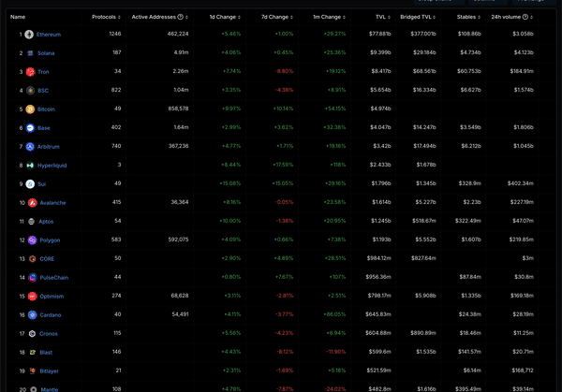Viewport: 562px width, 392px height.
Task: Open the Blast chain link
Action: point(46,353)
